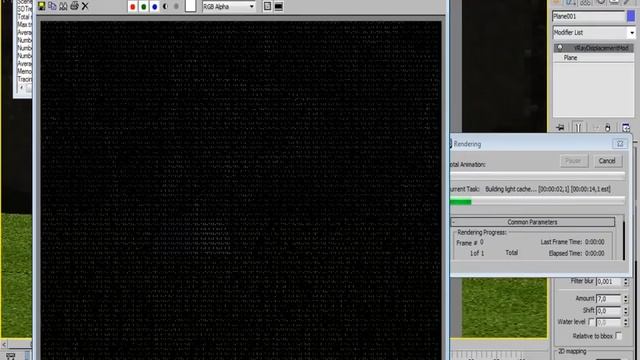Screen dimensions: 640x360
Task: Click the '1 of 1' frame text
Action: [477, 253]
